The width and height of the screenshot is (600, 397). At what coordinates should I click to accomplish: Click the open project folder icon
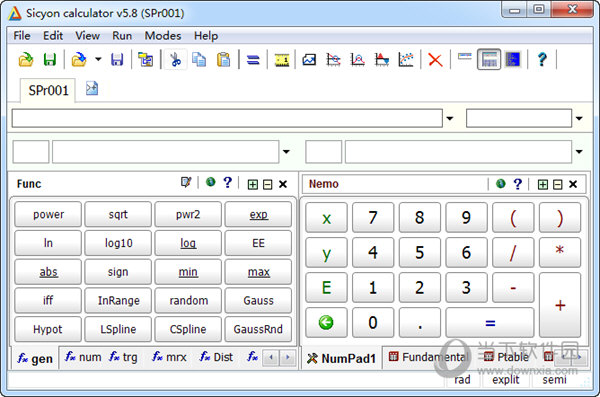[79, 60]
